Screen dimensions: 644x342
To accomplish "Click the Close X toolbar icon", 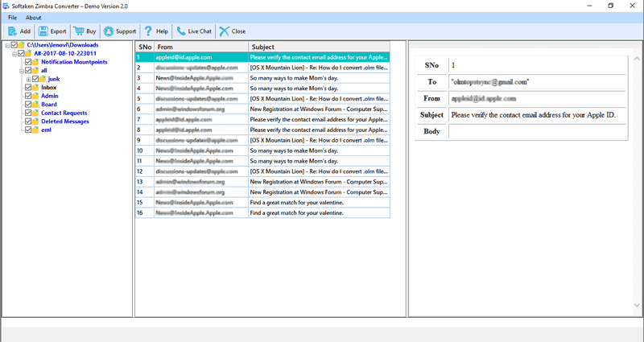I will (x=224, y=31).
